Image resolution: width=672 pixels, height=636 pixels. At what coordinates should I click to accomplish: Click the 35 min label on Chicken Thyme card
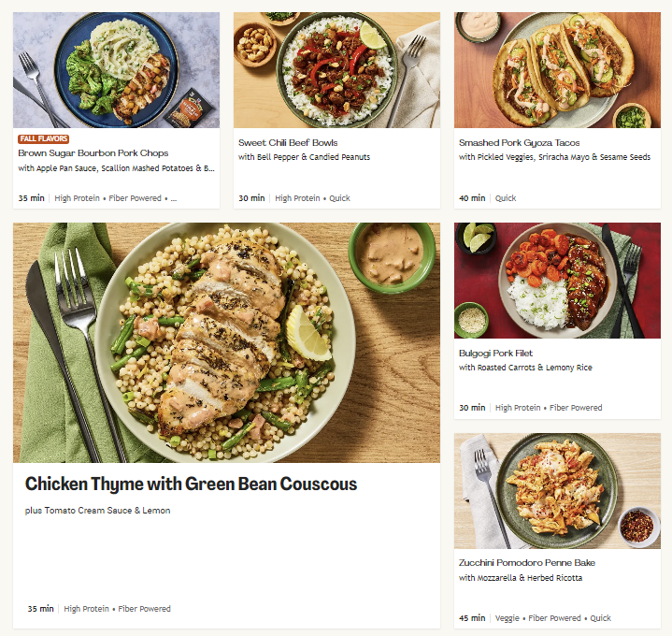coord(40,609)
